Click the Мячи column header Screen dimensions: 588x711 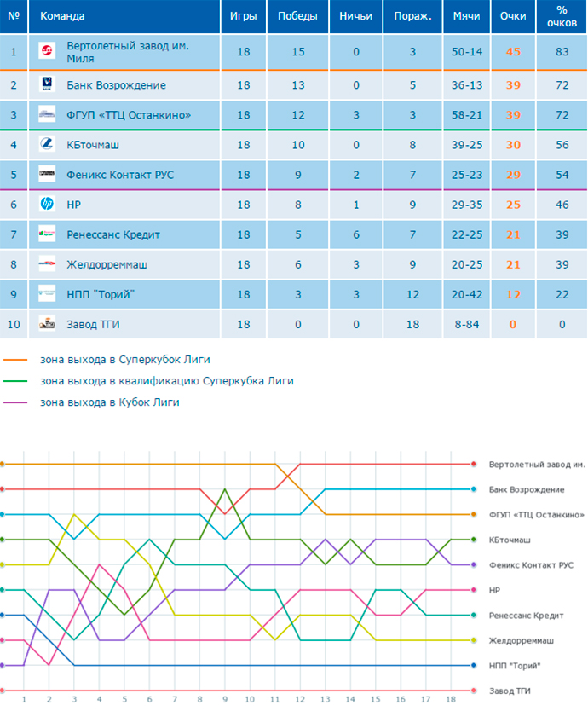point(466,16)
